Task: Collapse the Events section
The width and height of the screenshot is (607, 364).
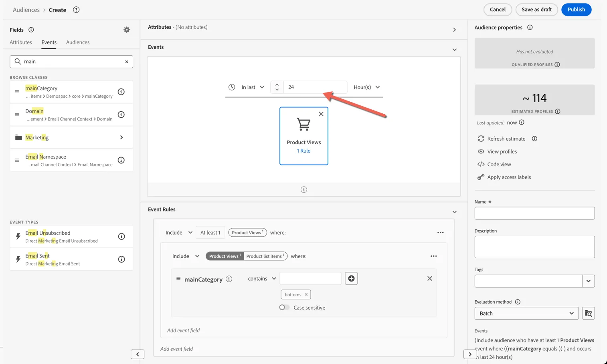Action: (x=454, y=50)
